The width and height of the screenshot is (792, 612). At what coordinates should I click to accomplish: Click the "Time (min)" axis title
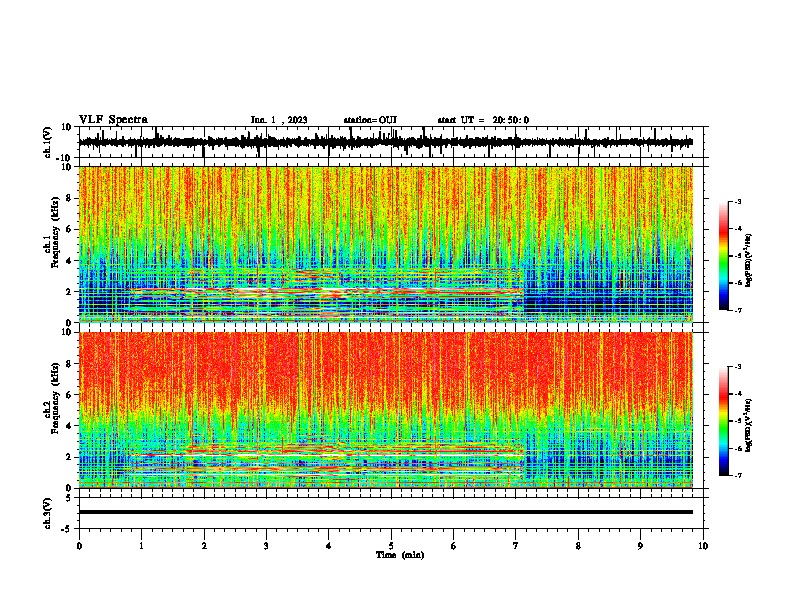400,555
